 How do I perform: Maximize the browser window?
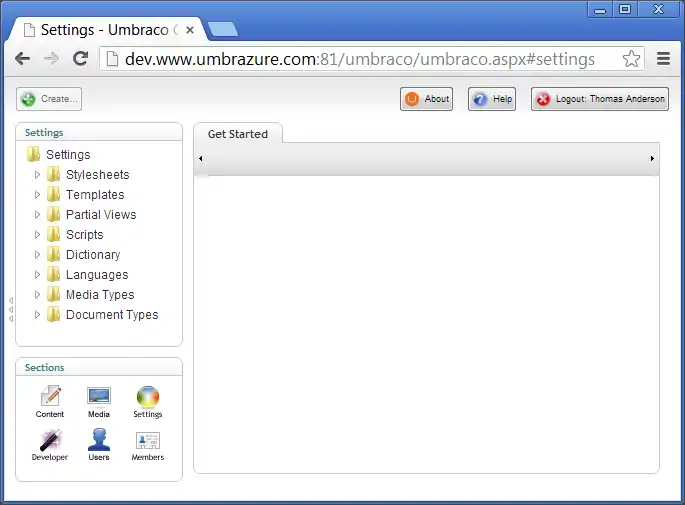coord(625,9)
